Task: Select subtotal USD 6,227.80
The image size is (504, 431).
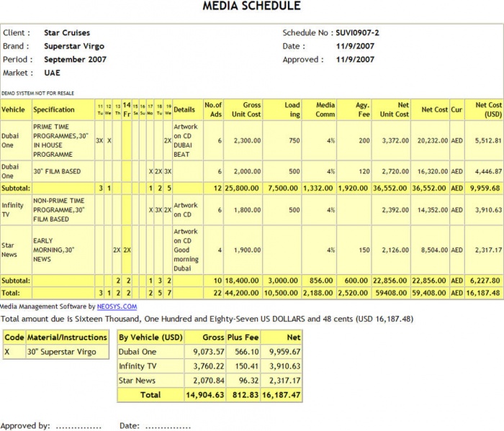Action: [484, 281]
